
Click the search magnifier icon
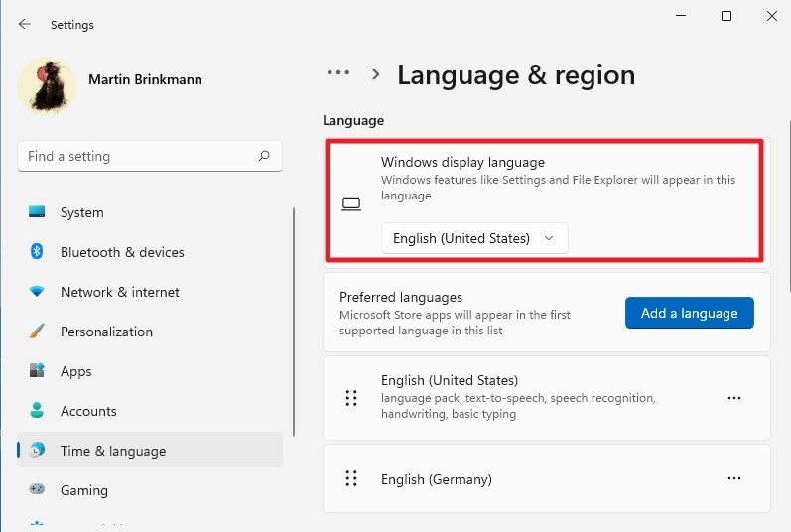coord(264,156)
